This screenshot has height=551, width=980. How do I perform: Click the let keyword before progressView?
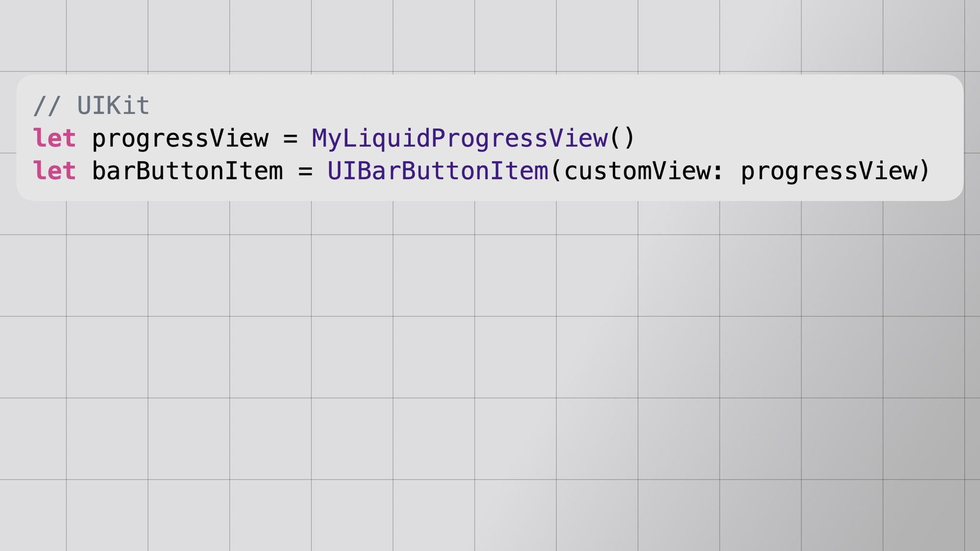(x=54, y=139)
